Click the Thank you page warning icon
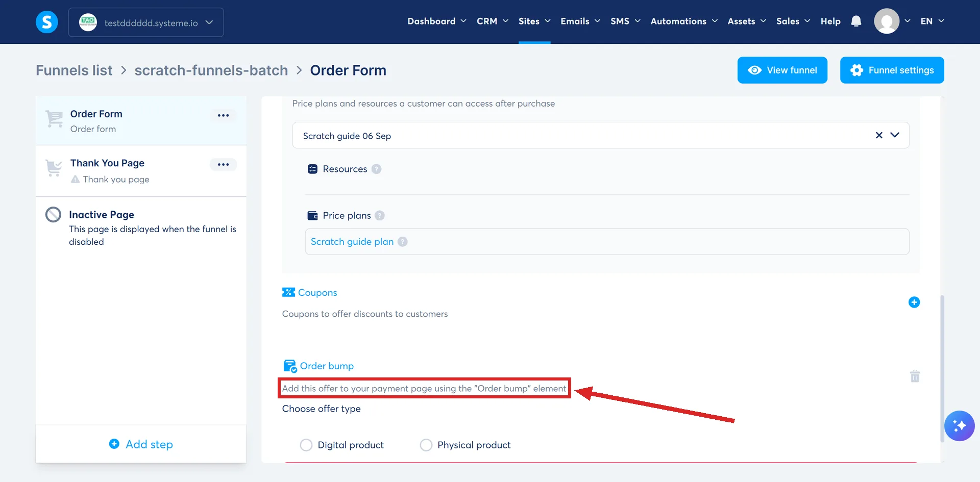The width and height of the screenshot is (980, 482). point(75,179)
